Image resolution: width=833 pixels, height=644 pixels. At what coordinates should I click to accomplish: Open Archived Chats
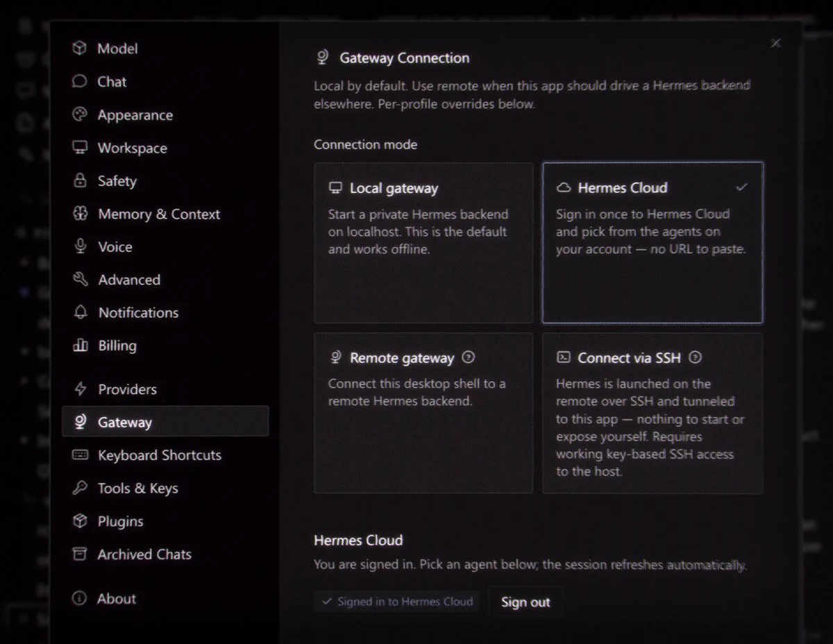point(165,554)
